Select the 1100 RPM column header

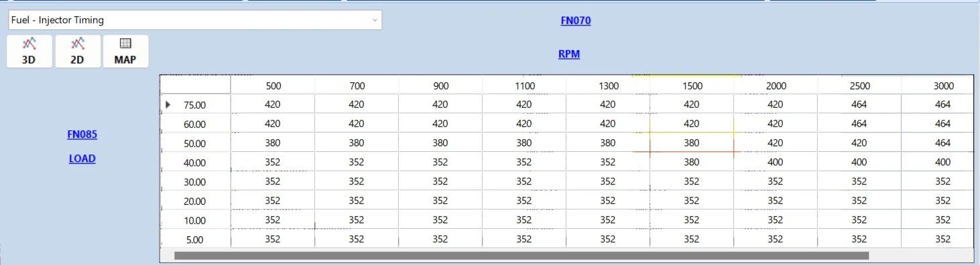click(524, 86)
